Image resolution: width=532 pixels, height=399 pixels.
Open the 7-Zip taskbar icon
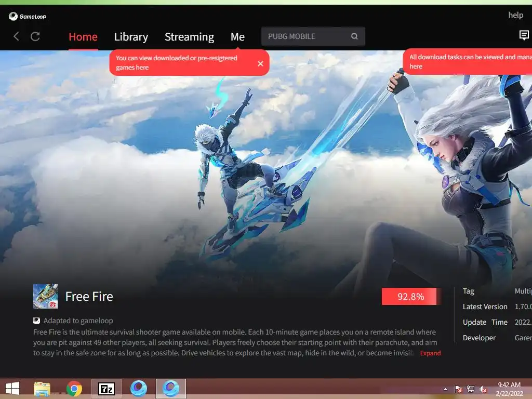pos(106,389)
